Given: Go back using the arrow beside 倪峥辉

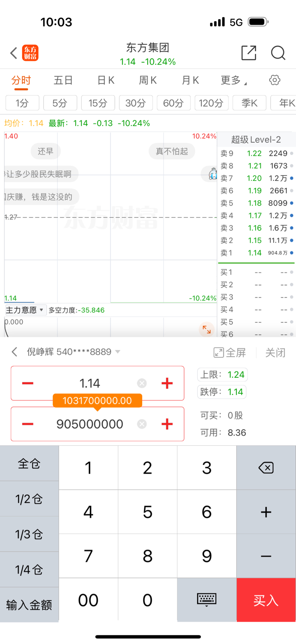Looking at the screenshot, I should 15,352.
